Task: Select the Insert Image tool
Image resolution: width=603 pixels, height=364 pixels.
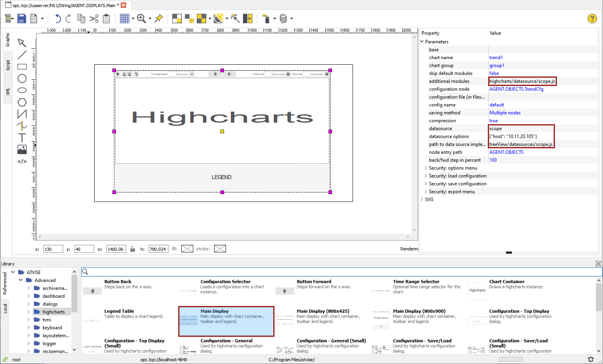Action: [x=22, y=149]
